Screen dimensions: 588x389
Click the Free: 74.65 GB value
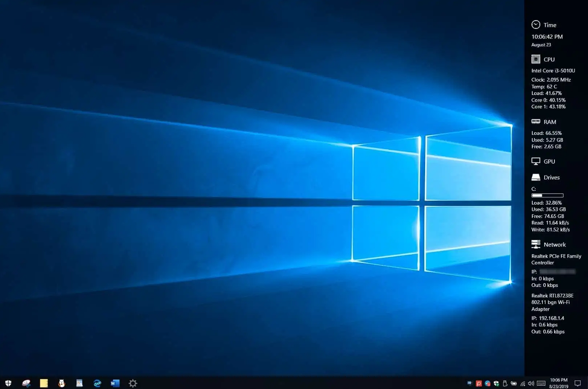tap(548, 216)
